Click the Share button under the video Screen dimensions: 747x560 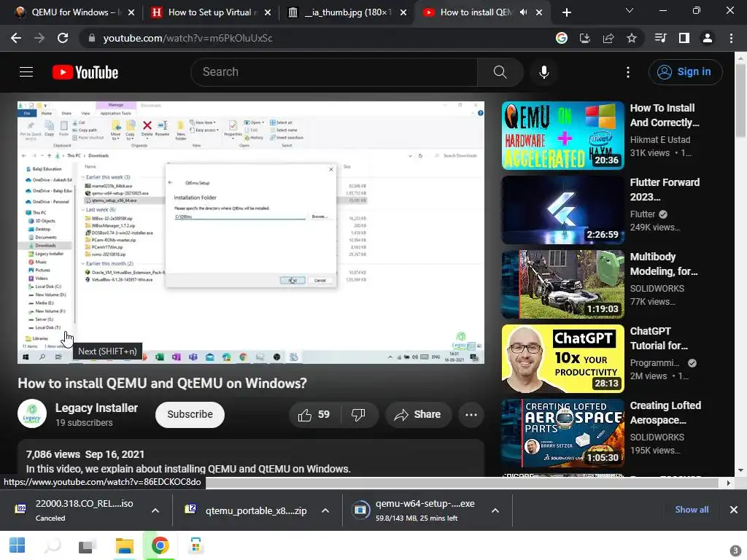pyautogui.click(x=418, y=415)
